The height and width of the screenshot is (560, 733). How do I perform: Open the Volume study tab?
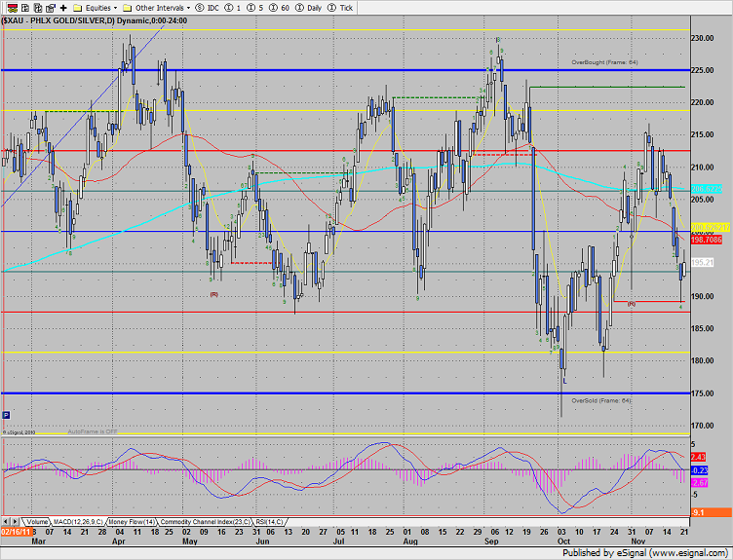[36, 522]
